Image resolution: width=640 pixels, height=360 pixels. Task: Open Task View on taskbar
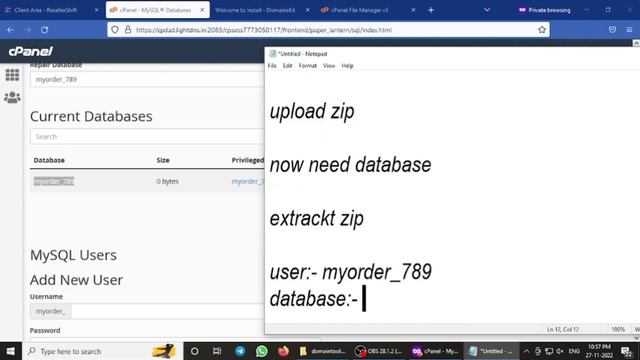[217, 351]
